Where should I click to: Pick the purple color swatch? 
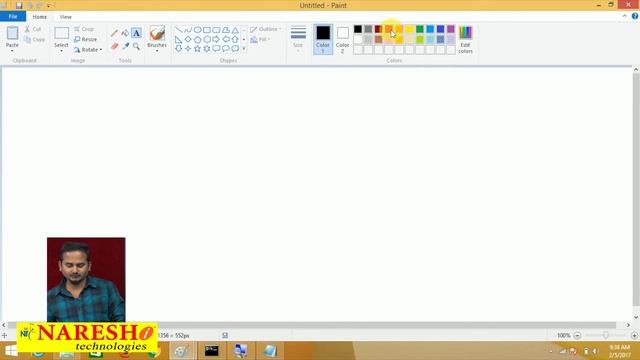(x=451, y=29)
